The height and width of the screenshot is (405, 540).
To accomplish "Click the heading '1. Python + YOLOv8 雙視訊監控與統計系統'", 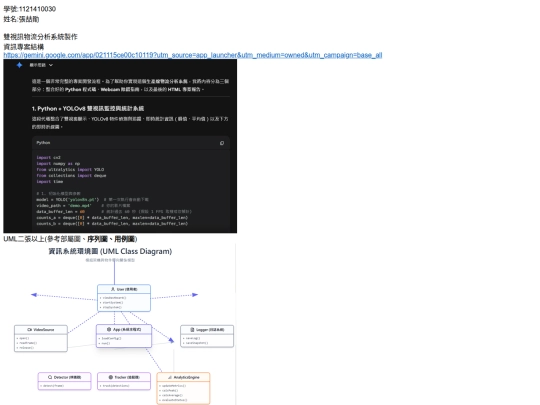I will [88, 108].
